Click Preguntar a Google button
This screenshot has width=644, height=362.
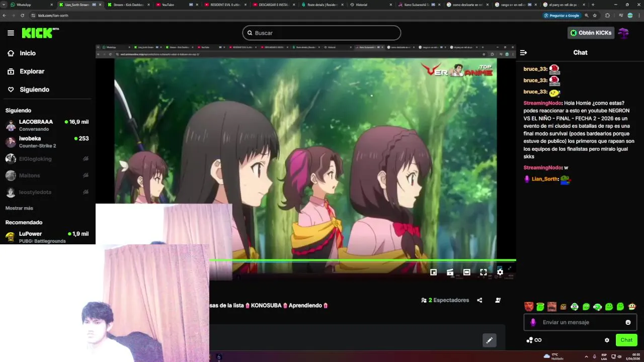click(561, 16)
